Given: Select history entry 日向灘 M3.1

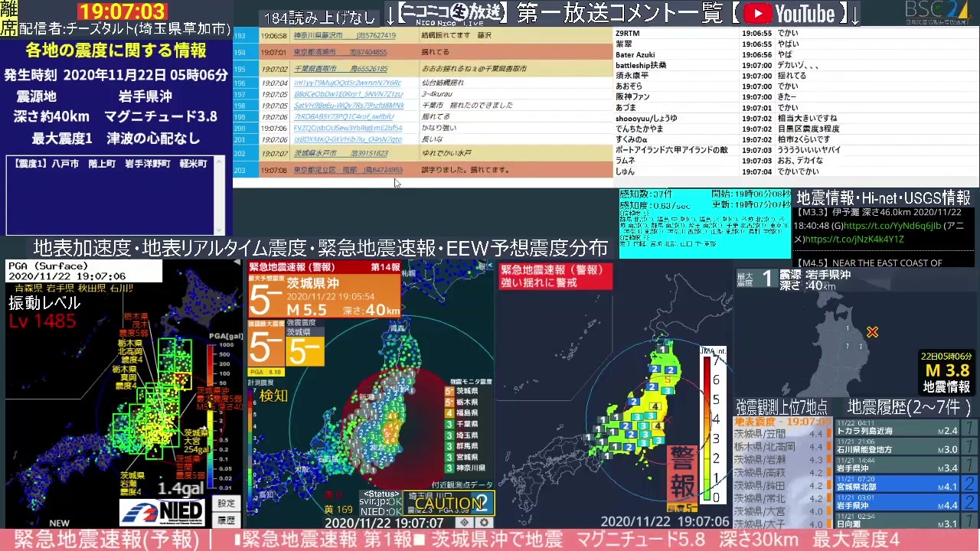Looking at the screenshot, I should 906,520.
